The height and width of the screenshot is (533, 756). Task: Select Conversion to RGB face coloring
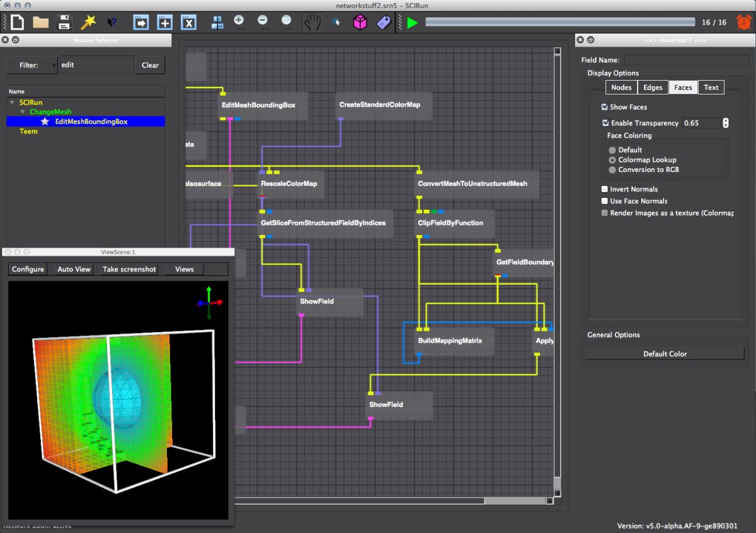pyautogui.click(x=612, y=169)
